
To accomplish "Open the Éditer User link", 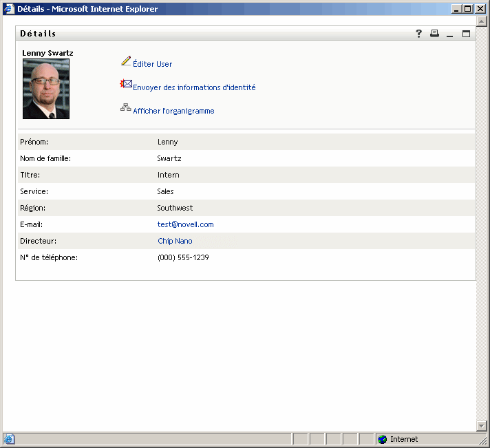I will [x=153, y=64].
